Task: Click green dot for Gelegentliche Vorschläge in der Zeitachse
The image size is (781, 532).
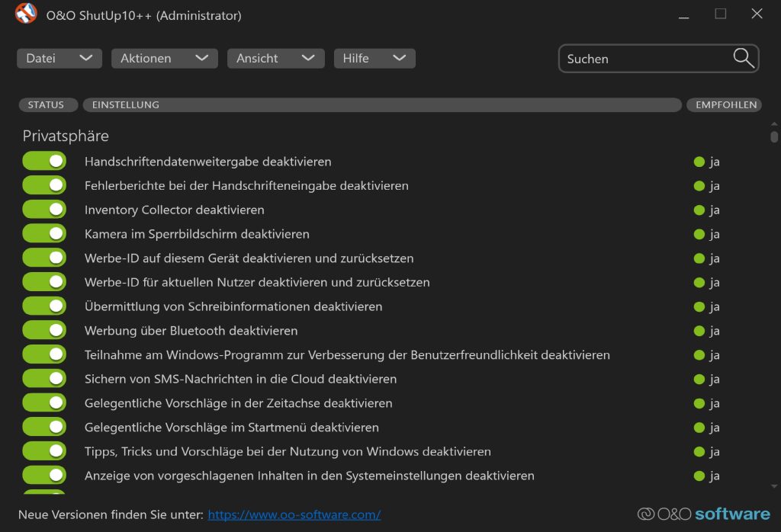Action: pyautogui.click(x=699, y=404)
